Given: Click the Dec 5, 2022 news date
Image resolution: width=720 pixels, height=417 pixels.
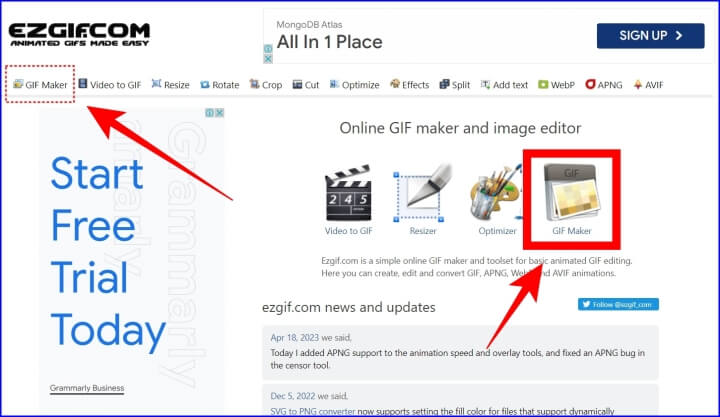Looking at the screenshot, I should (293, 396).
